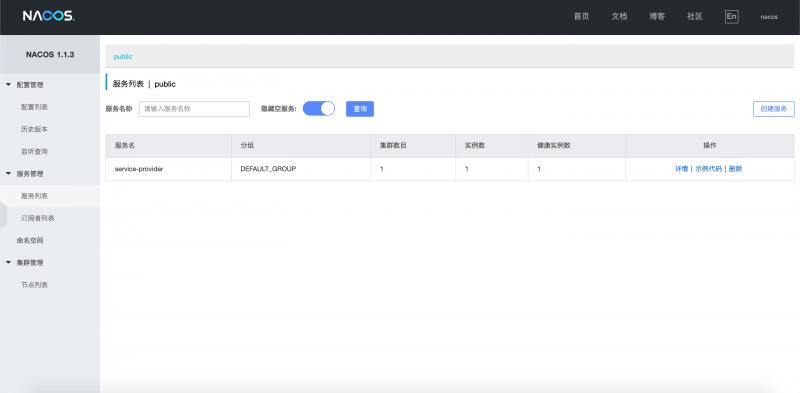
Task: Open 社区 in the top navigation
Action: (694, 16)
